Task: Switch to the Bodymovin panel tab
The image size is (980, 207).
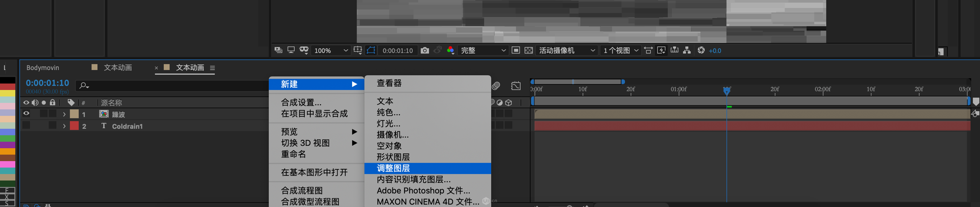Action: pyautogui.click(x=43, y=68)
